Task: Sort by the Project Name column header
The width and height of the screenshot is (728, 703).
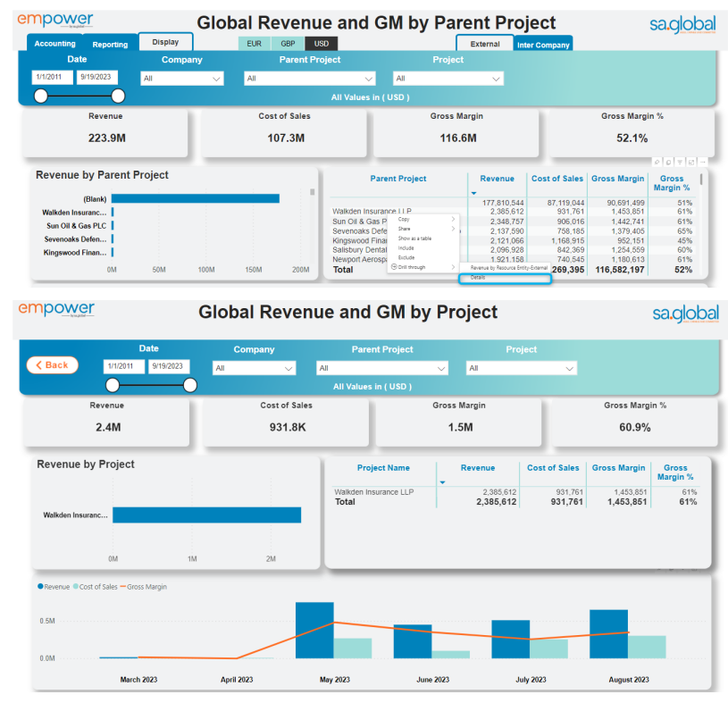Action: 383,468
